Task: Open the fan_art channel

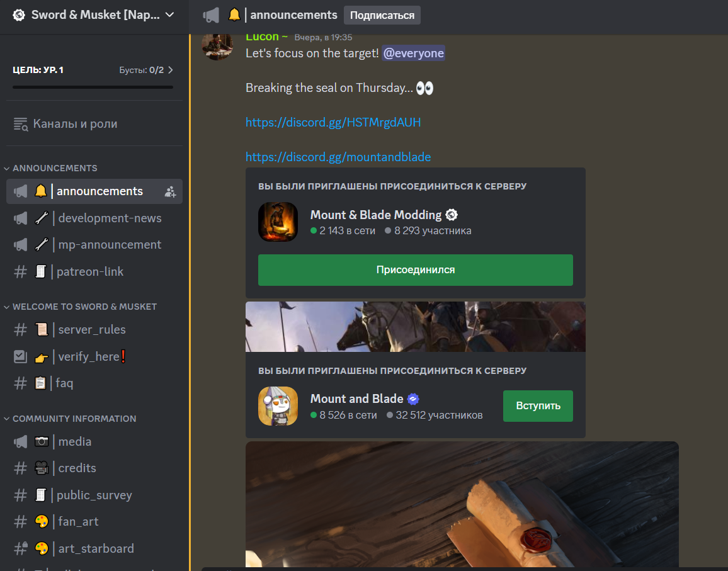Action: pos(94,522)
